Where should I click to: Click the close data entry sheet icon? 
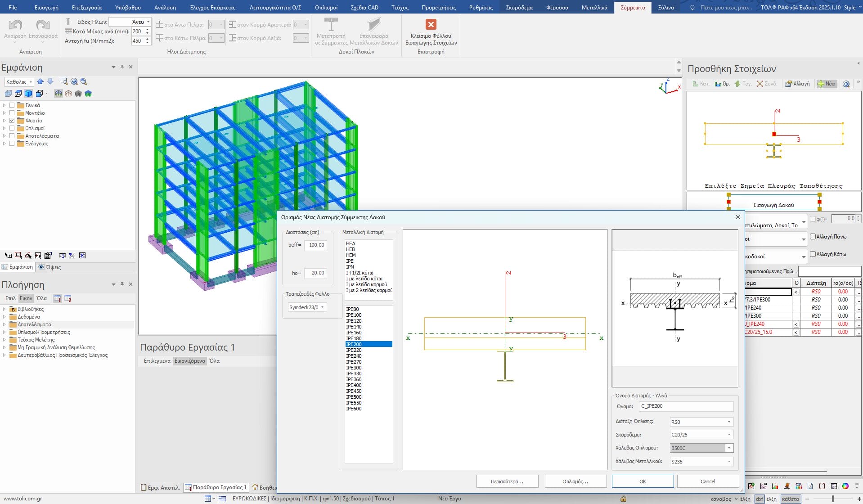coord(431,25)
